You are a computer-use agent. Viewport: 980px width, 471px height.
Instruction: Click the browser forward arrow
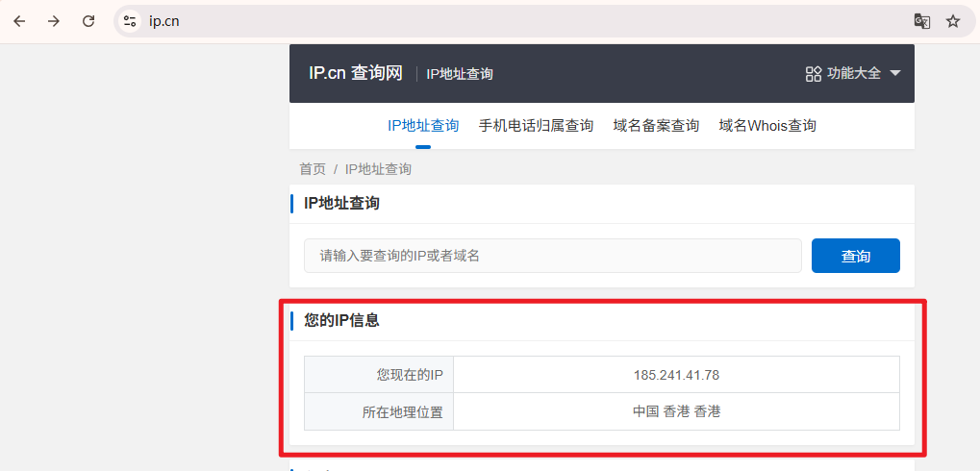coord(55,21)
